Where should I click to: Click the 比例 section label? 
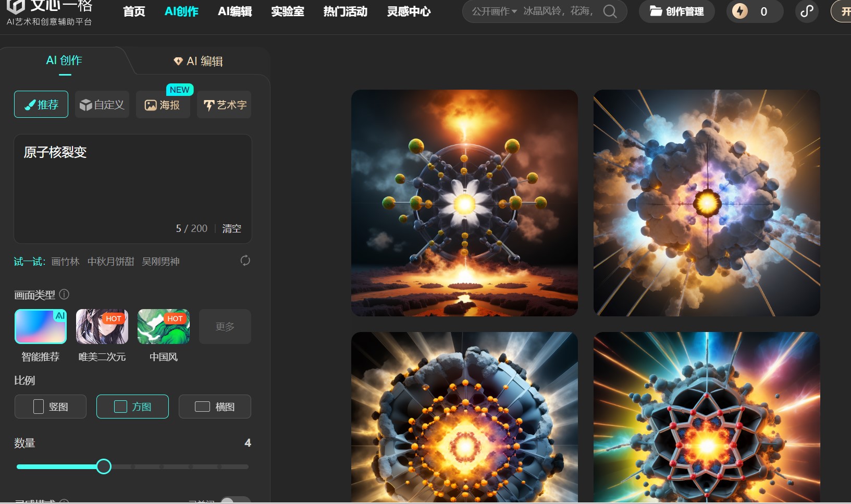[24, 380]
